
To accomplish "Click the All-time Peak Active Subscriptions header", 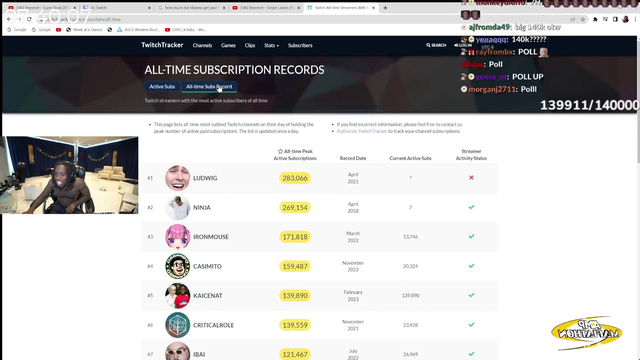I will [x=295, y=155].
